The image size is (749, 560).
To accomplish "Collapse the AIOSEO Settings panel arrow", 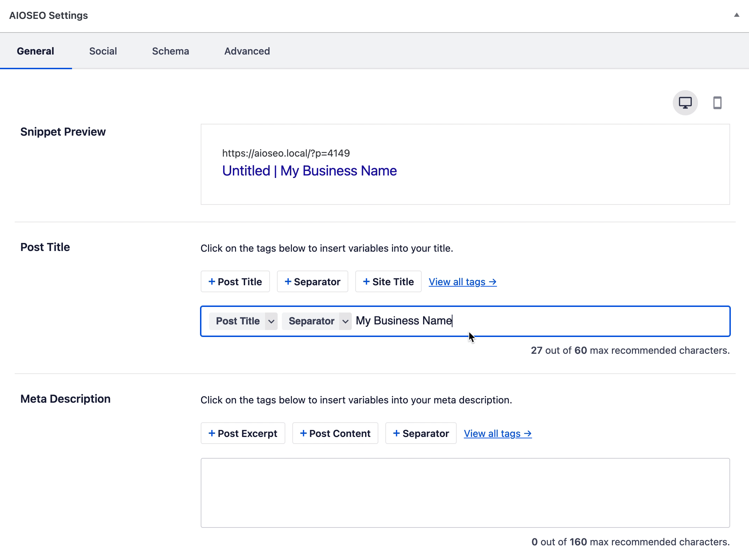I will click(x=736, y=15).
